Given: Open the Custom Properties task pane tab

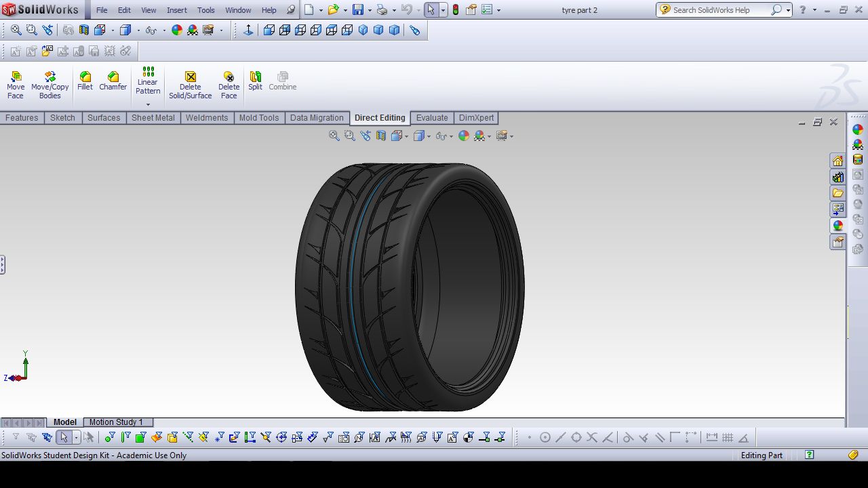Looking at the screenshot, I should (x=838, y=242).
